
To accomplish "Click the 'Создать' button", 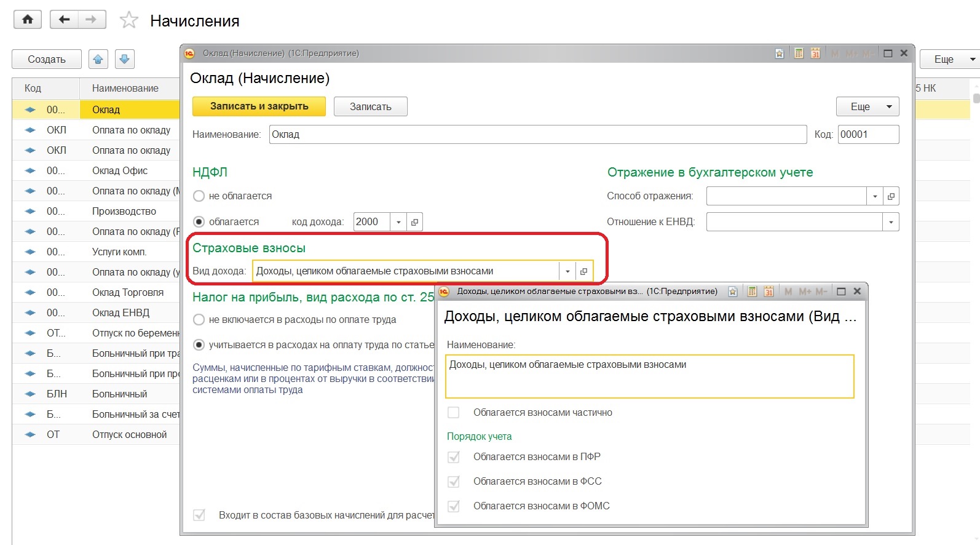I will point(47,59).
